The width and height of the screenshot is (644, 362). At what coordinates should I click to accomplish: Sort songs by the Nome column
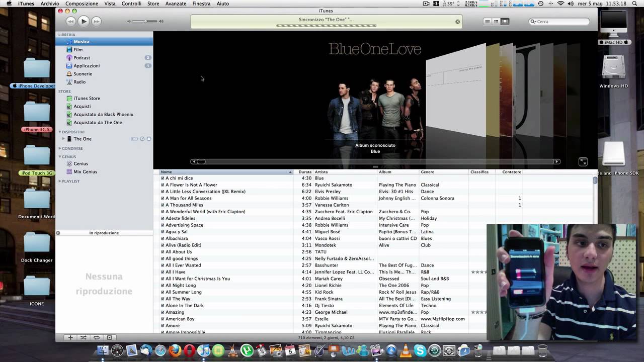pyautogui.click(x=226, y=172)
